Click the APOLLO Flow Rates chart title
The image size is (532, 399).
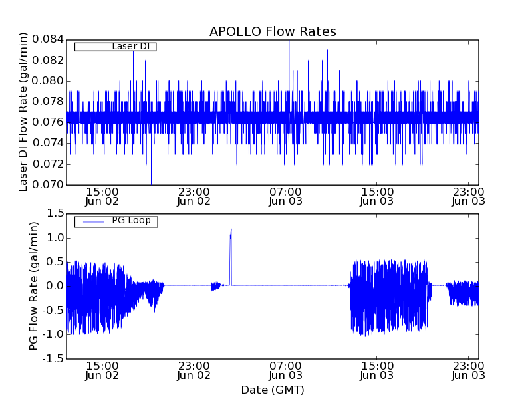pos(273,31)
